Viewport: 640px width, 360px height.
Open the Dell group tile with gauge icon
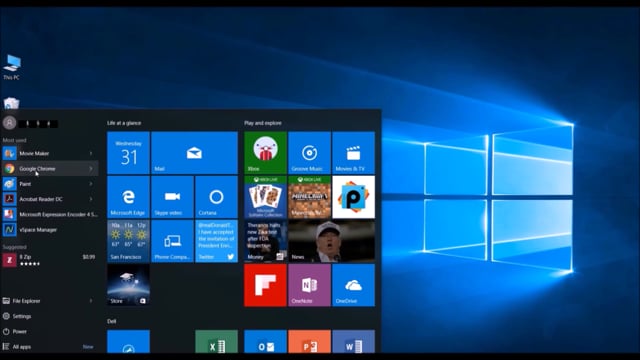click(x=128, y=342)
